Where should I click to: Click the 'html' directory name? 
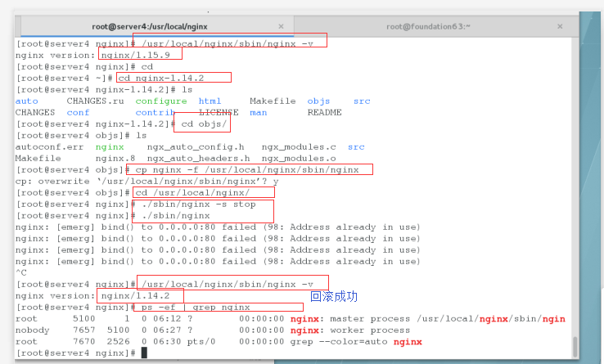[x=210, y=101]
